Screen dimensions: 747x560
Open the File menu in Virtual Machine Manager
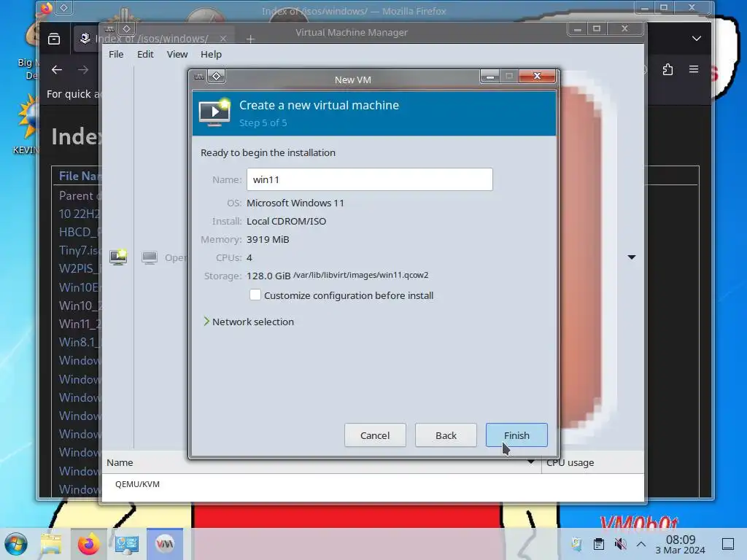[116, 54]
